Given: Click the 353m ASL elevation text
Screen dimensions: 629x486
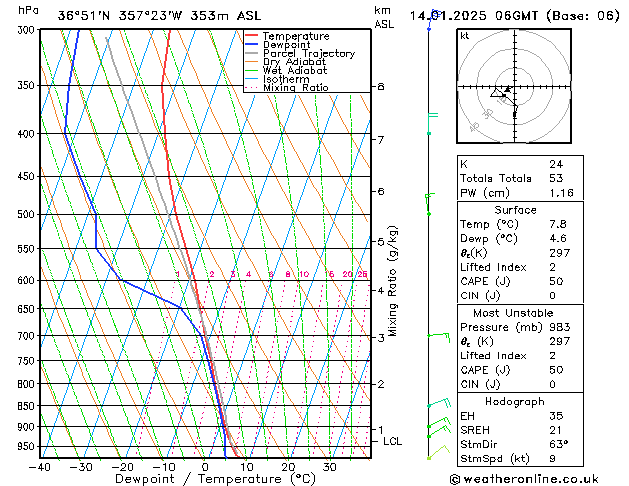Looking at the screenshot, I should point(225,16).
